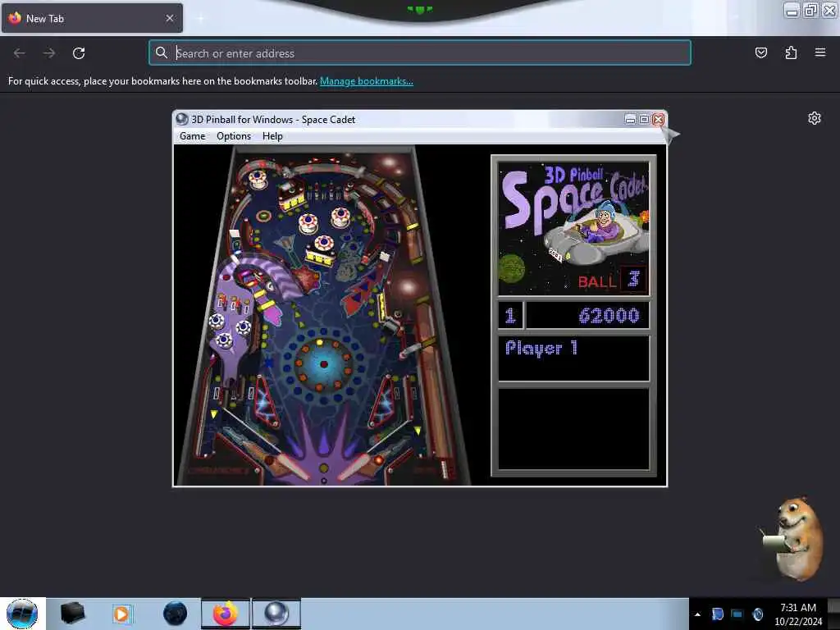Open the Game menu in 3D Pinball
Viewport: 840px width, 630px height.
pos(192,136)
